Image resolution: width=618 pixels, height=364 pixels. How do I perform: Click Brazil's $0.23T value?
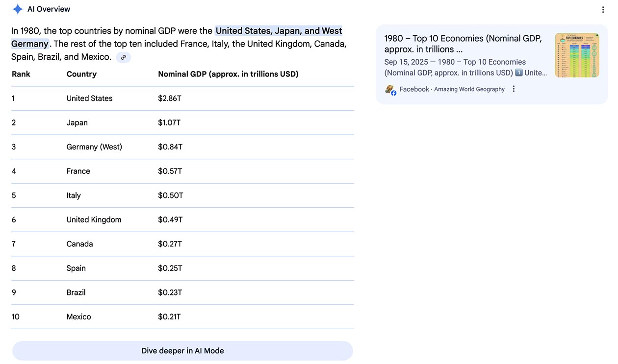170,292
